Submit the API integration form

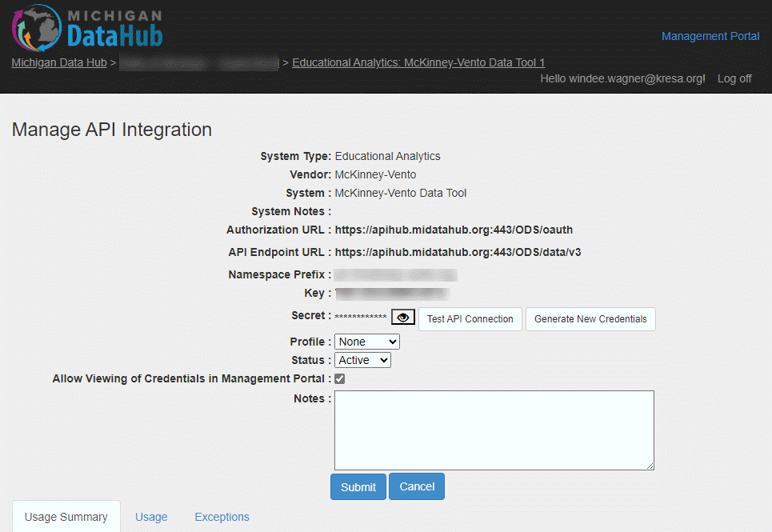(358, 486)
